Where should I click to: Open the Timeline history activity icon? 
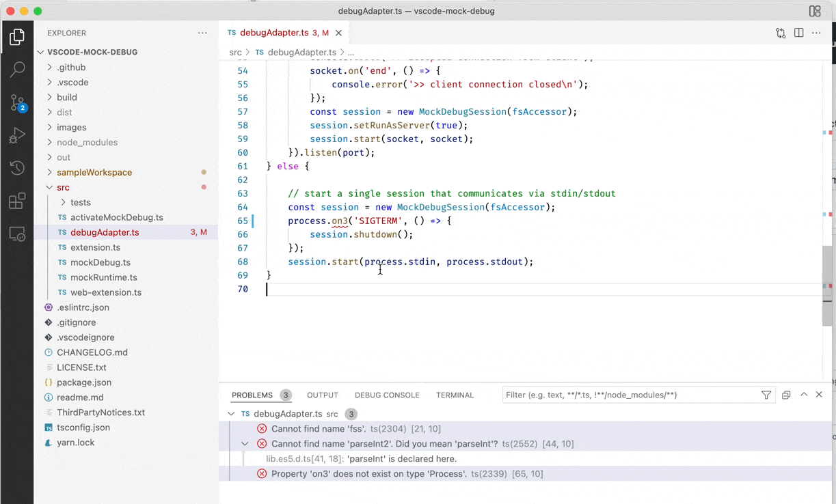click(17, 168)
